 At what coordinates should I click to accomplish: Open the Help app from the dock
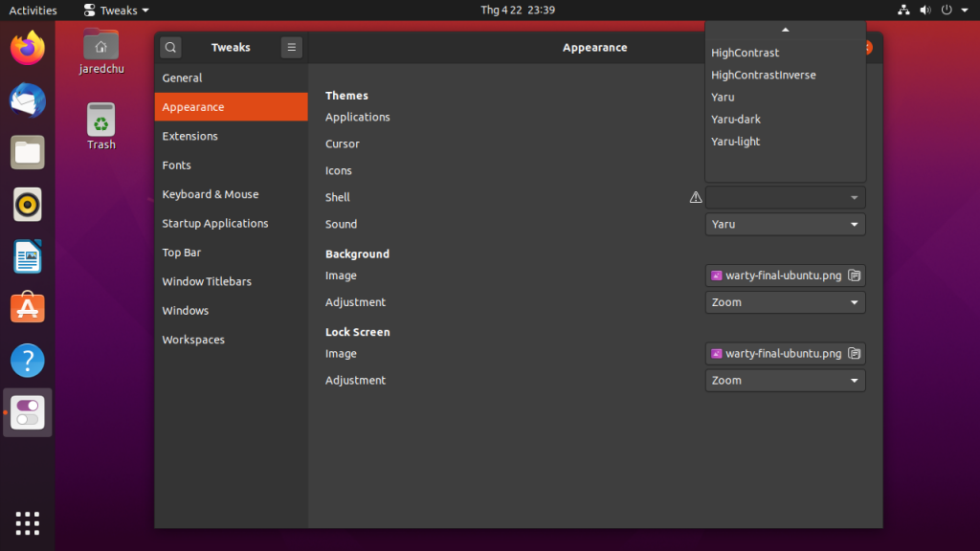(x=26, y=360)
